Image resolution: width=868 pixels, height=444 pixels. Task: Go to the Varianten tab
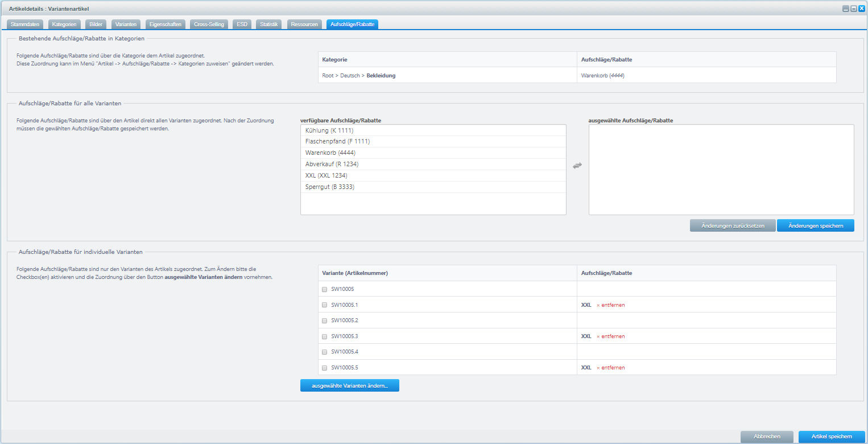126,24
